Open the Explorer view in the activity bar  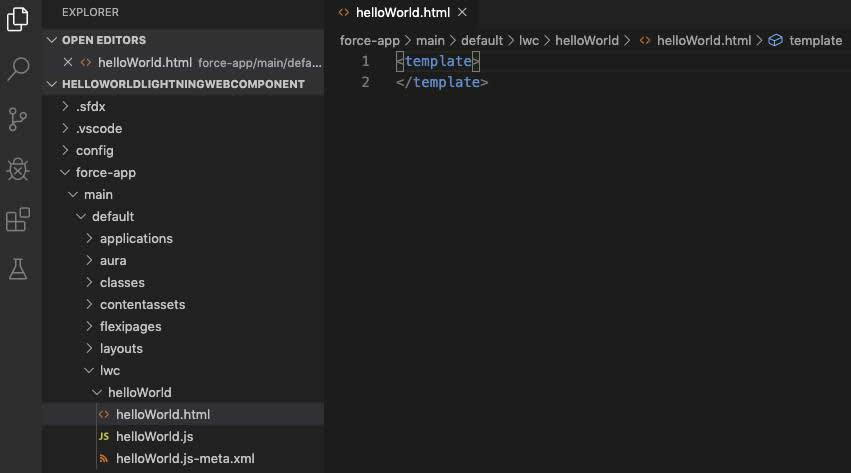pyautogui.click(x=18, y=20)
